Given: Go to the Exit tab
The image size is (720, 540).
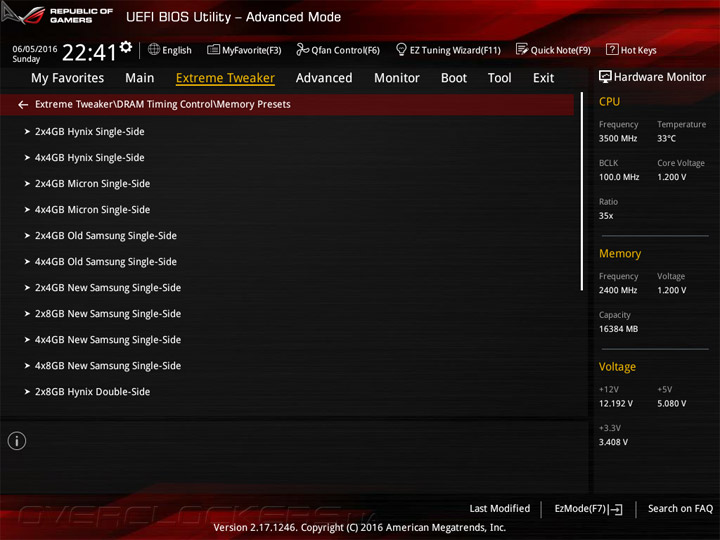Looking at the screenshot, I should coord(543,78).
